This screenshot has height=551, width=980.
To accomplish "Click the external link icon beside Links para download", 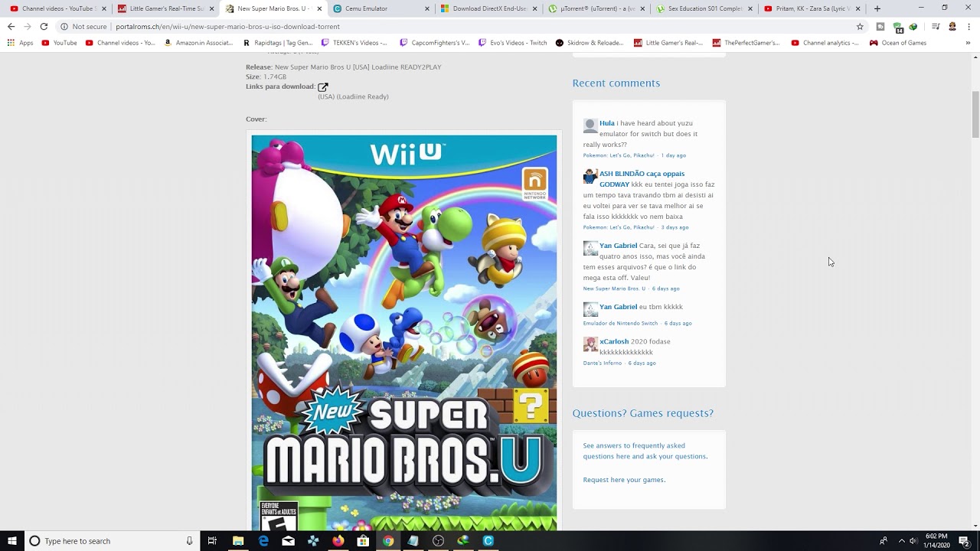I will pyautogui.click(x=323, y=87).
